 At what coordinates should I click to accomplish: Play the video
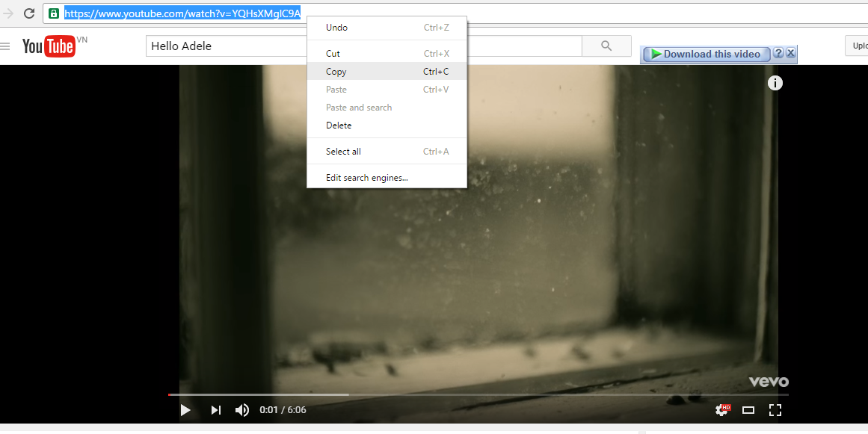[185, 409]
